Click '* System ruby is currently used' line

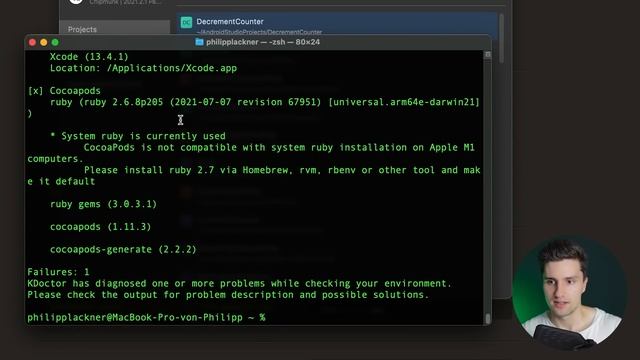pyautogui.click(x=138, y=136)
